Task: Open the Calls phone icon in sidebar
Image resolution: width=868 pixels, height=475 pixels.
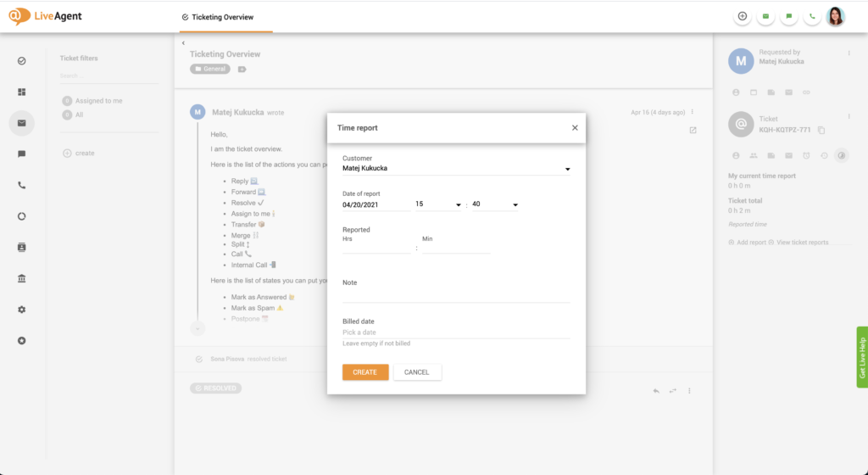Action: [x=21, y=185]
